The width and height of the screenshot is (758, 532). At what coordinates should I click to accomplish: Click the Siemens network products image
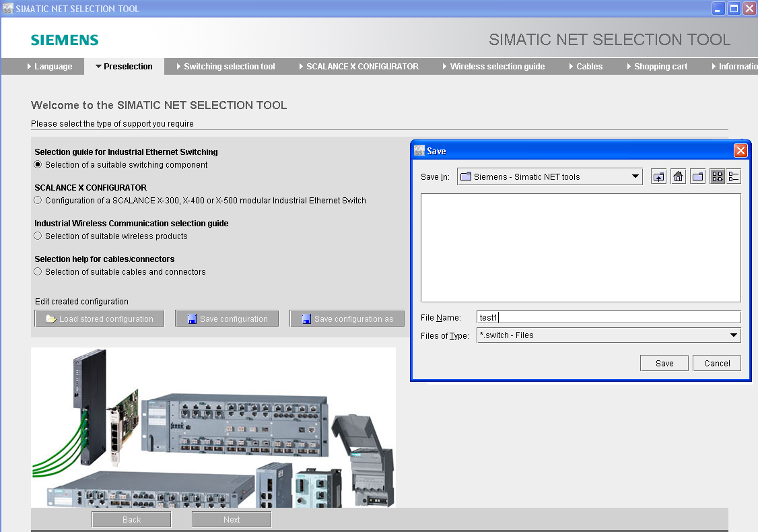[x=213, y=428]
